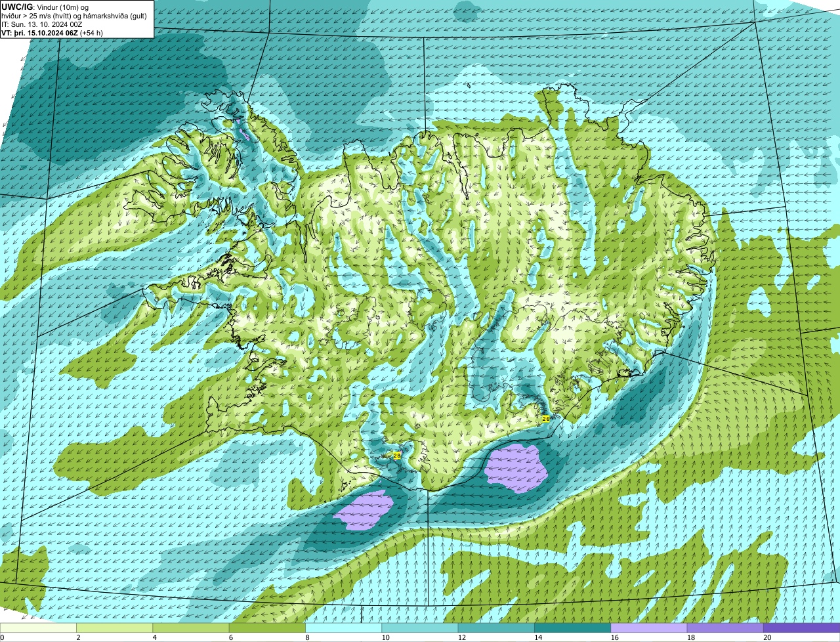Click the 2–4 m/s light green legend swatch
This screenshot has height=642, width=840.
pyautogui.click(x=115, y=628)
